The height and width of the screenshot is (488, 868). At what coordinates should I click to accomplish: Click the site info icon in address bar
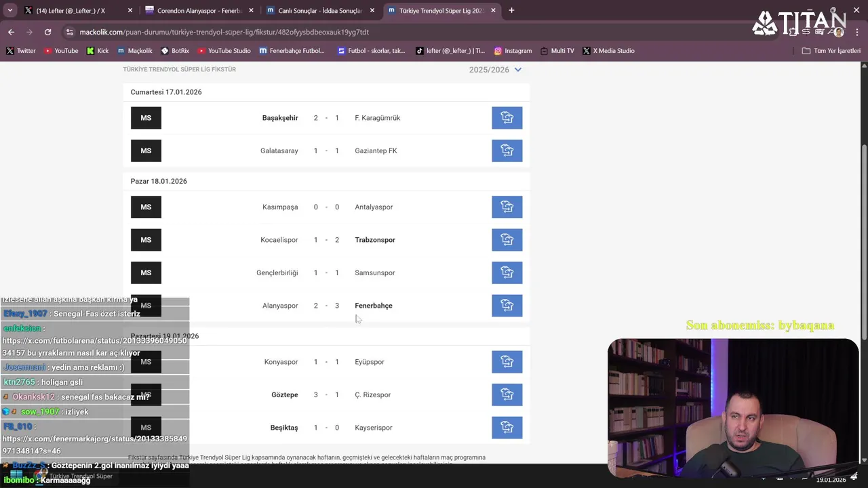point(70,32)
